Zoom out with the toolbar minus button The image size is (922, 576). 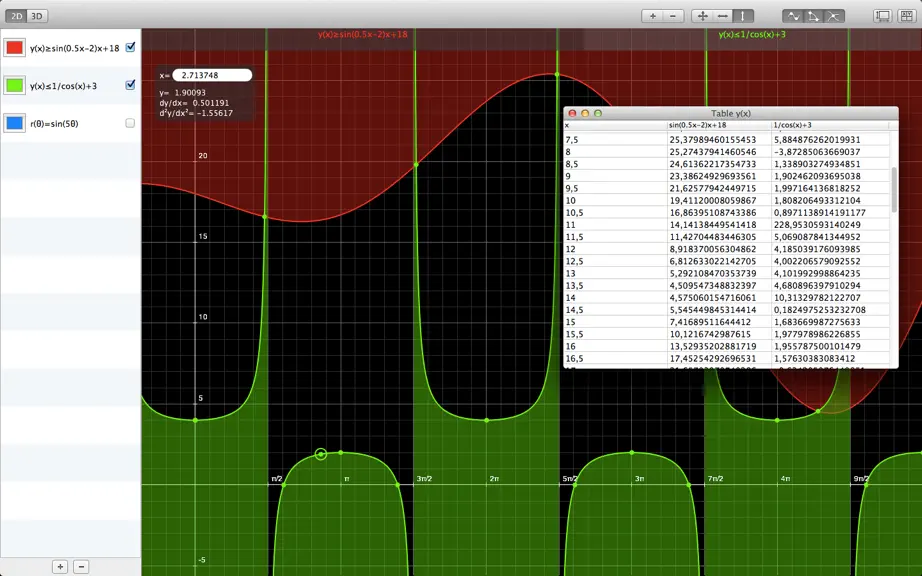[x=673, y=16]
